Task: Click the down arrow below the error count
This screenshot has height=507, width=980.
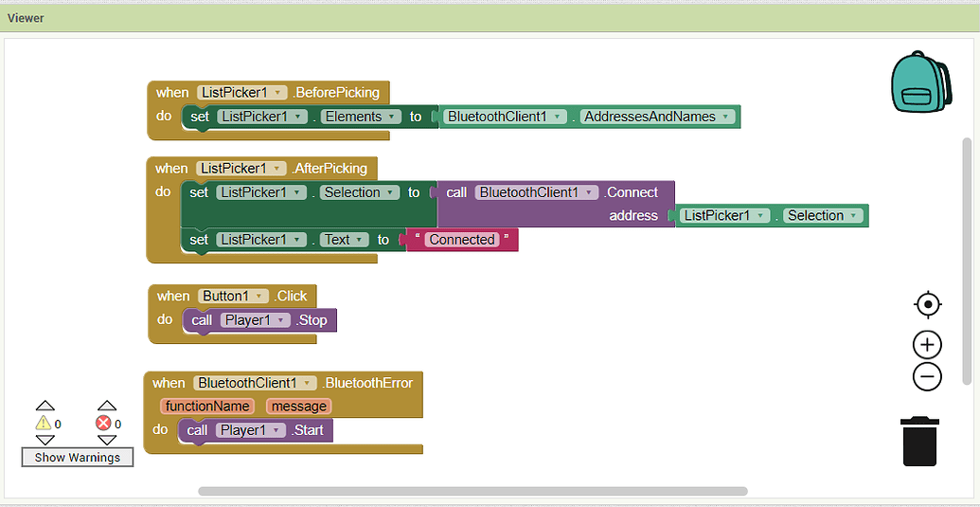Action: (107, 440)
